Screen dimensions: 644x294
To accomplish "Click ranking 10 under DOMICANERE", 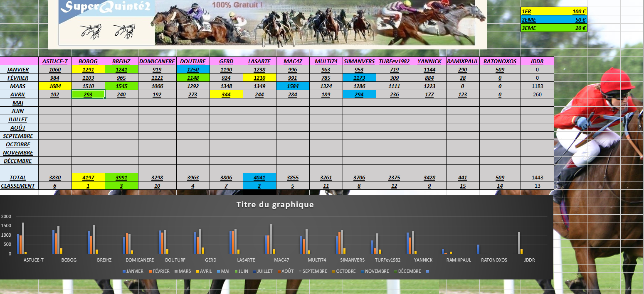I will [x=157, y=186].
